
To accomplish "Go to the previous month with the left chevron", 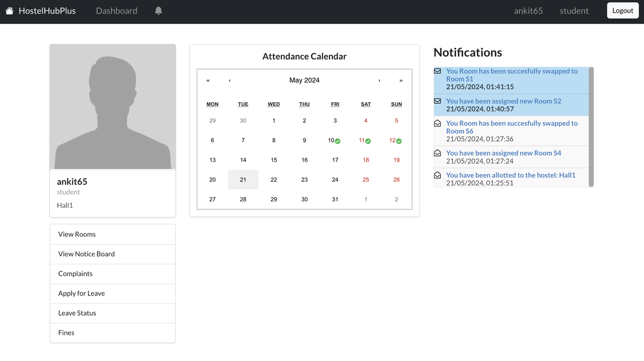I will 229,80.
